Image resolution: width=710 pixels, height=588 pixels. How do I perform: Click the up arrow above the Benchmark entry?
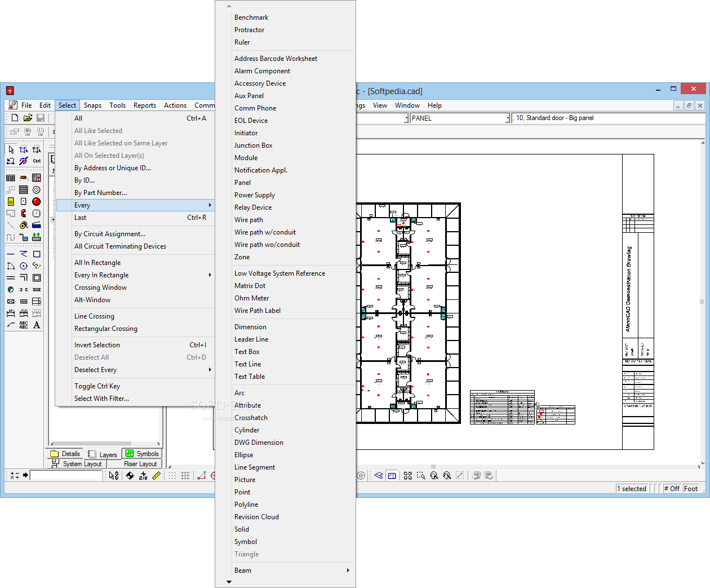[229, 6]
